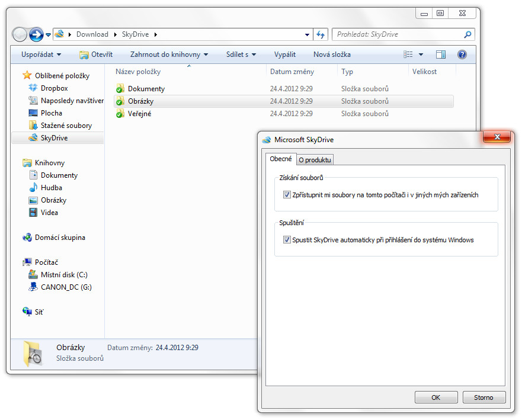Click the SkyDrive cloud icon in address bar
The image size is (522, 420).
59,34
